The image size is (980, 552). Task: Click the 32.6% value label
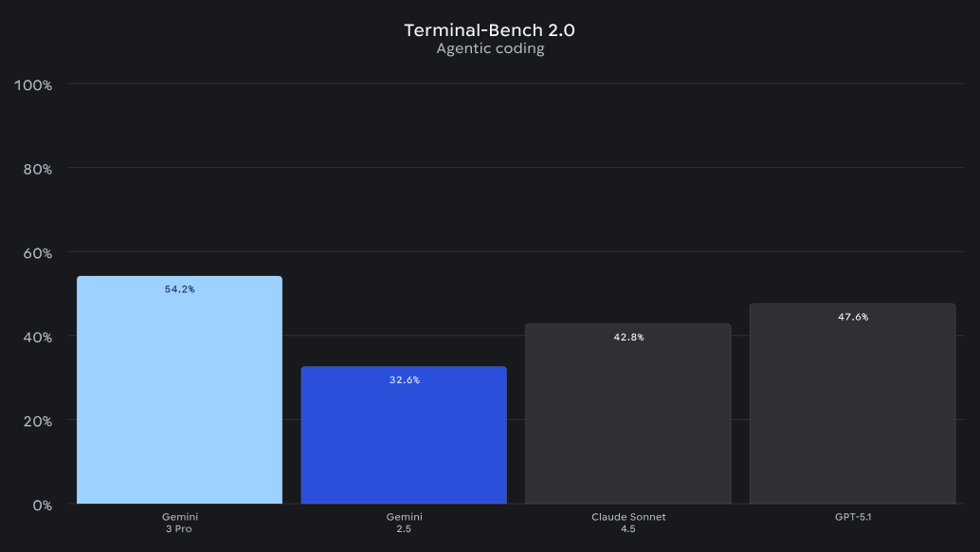click(x=404, y=380)
